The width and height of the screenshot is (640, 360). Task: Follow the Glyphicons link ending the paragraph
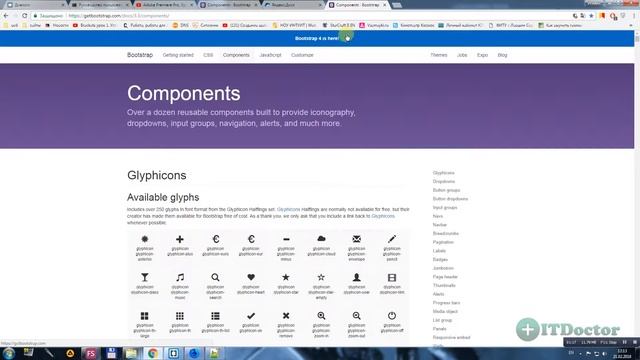[383, 216]
